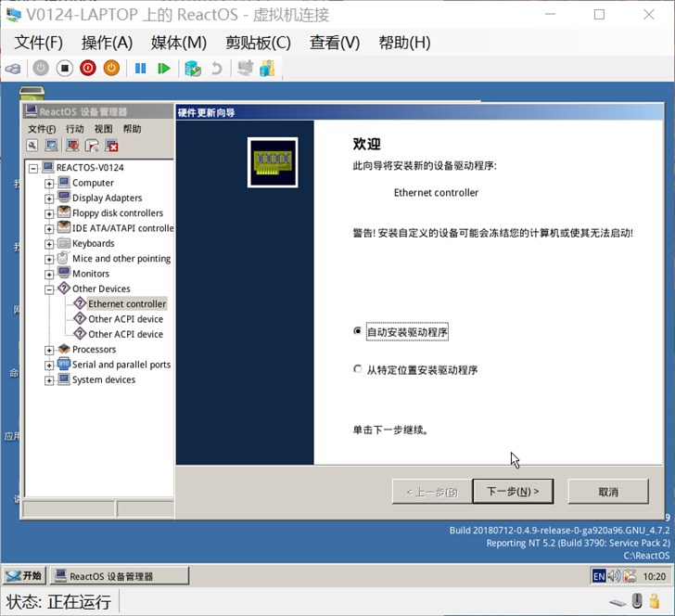Viewport: 675px width, 616px height.
Task: Click the 下一步(N) > button
Action: tap(513, 491)
